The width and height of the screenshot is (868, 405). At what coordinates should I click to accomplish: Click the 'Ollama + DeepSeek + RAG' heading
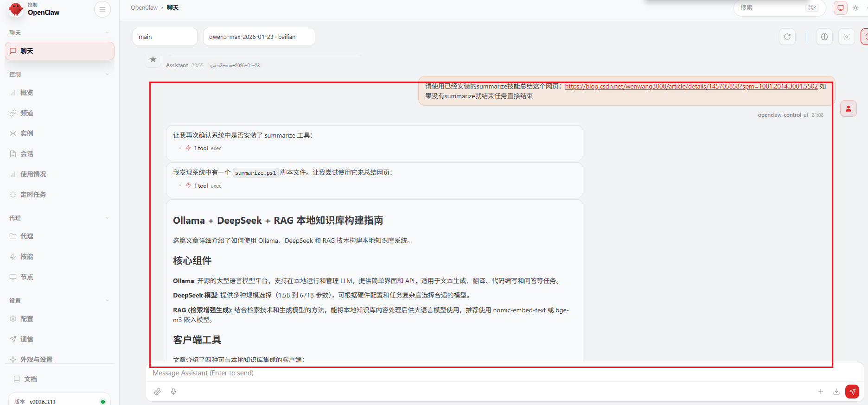(278, 221)
